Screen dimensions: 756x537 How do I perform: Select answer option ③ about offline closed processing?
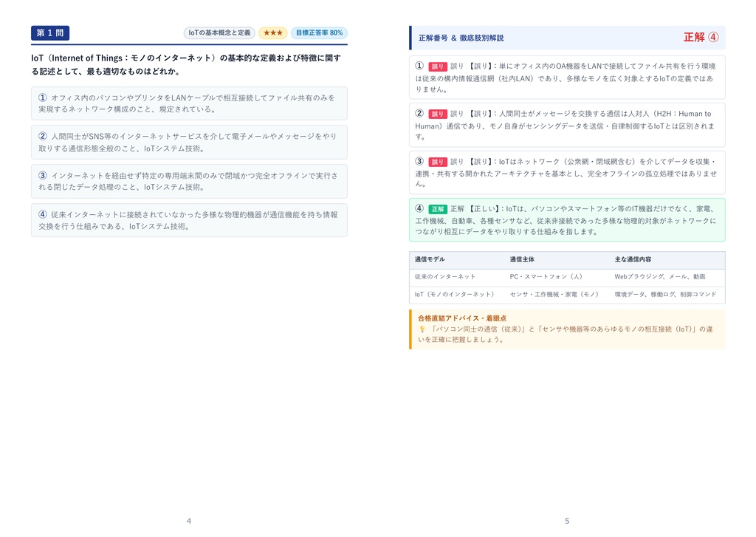189,181
